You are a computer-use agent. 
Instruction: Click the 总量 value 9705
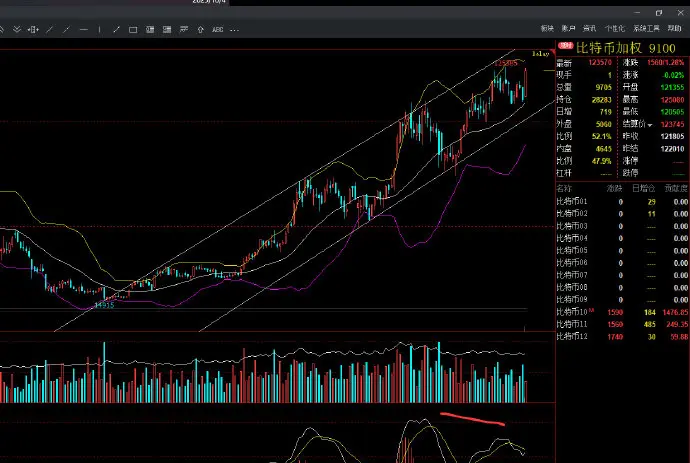604,87
